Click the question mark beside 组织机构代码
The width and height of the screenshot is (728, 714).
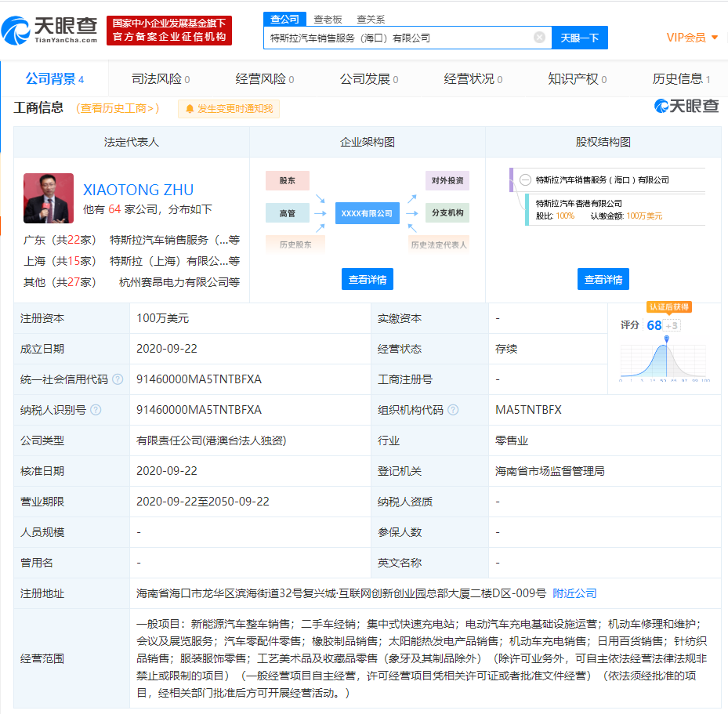click(452, 409)
